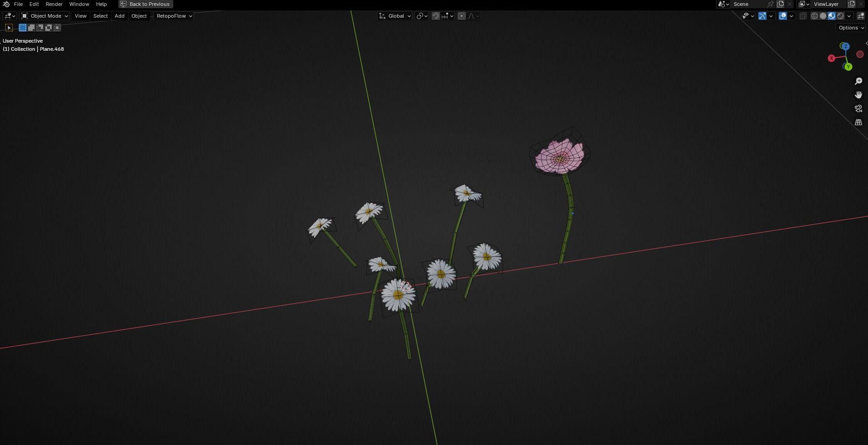
Task: Toggle X-Ray in the viewport
Action: coord(804,16)
